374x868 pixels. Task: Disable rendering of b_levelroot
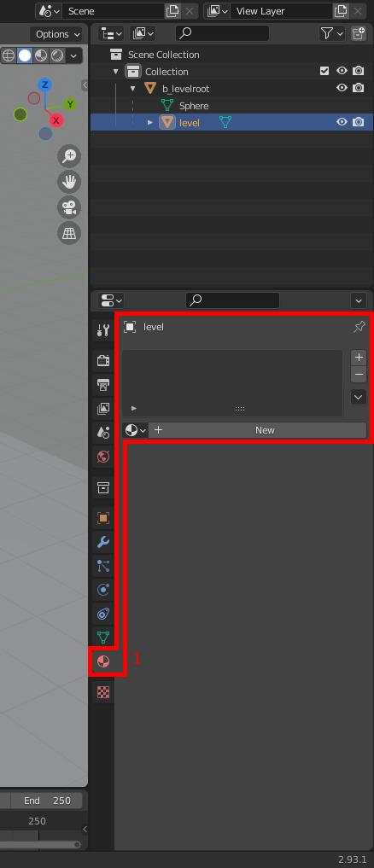coord(359,88)
